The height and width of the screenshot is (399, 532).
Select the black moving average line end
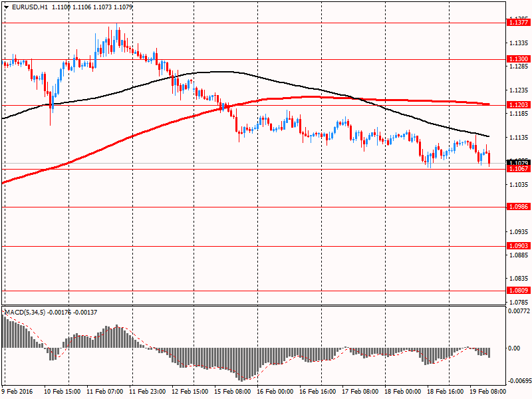[x=488, y=136]
